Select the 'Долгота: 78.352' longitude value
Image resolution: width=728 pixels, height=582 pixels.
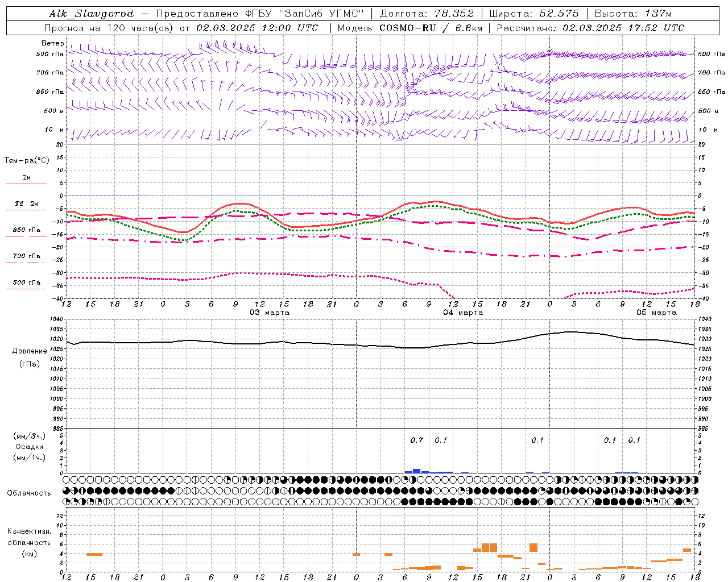point(427,14)
